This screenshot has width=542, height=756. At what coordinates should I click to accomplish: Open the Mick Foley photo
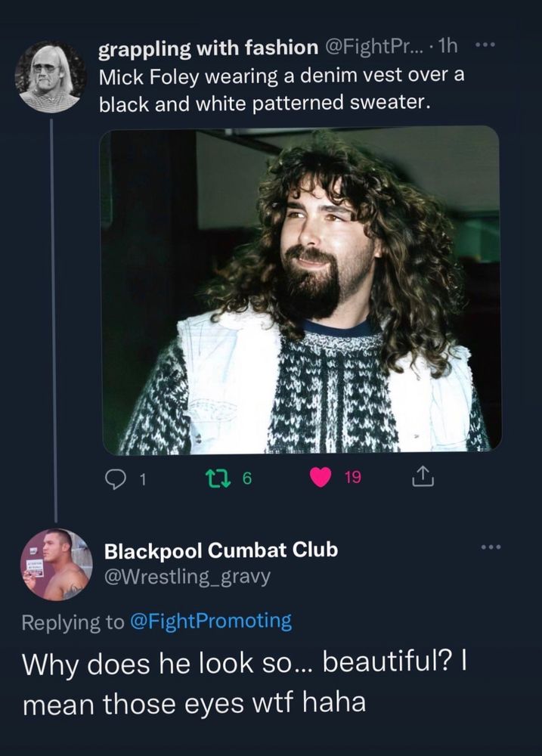click(301, 290)
